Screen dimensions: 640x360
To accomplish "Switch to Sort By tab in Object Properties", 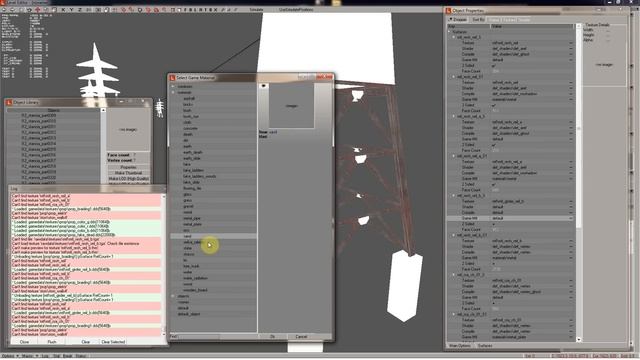I will [x=478, y=19].
